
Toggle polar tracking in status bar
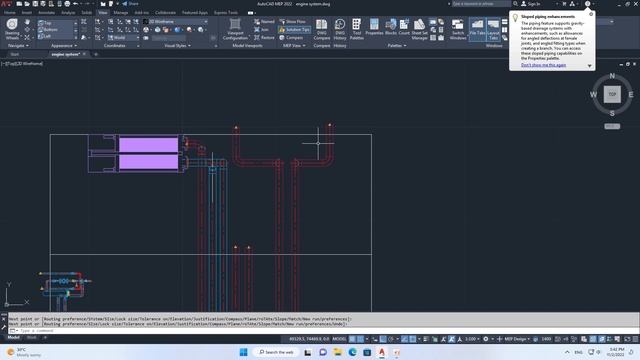point(391,339)
